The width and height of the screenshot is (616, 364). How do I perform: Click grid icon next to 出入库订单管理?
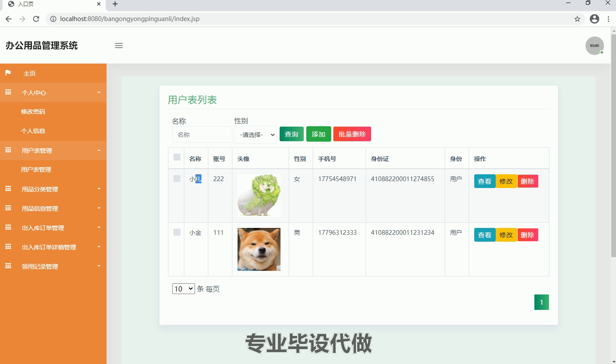8,227
